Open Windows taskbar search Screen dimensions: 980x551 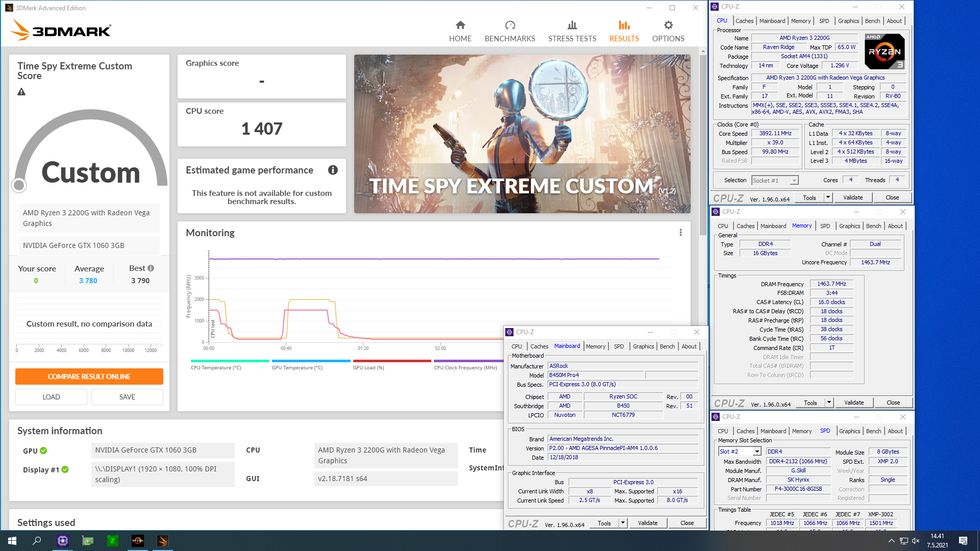coord(37,541)
